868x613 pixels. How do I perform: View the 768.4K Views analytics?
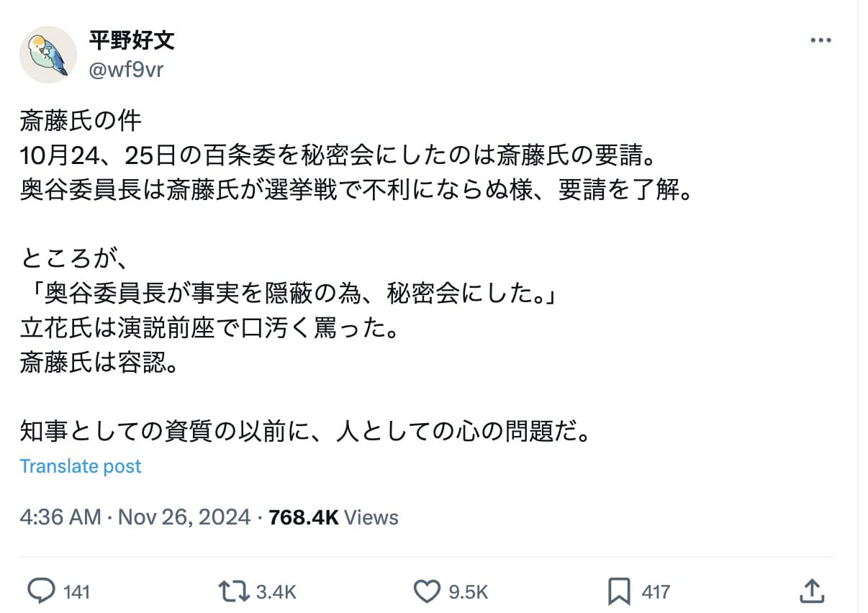point(333,517)
